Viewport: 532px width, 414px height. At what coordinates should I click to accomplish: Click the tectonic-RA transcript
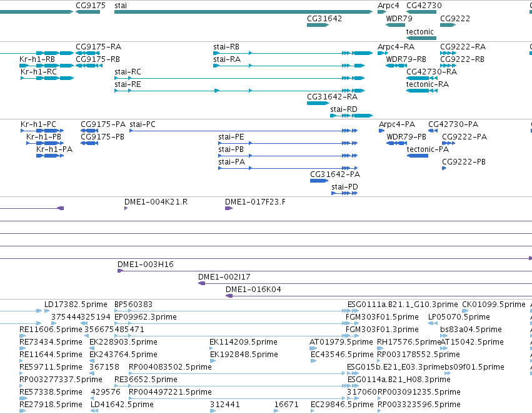pyautogui.click(x=422, y=91)
